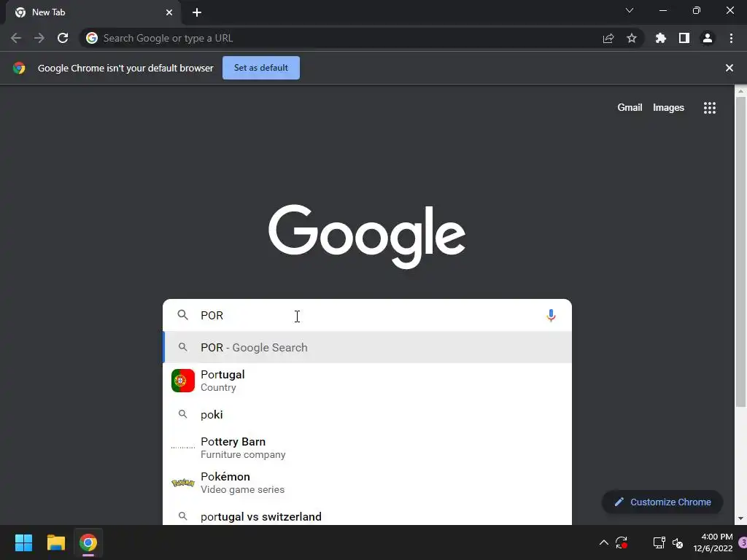Close the New Tab tab

[169, 12]
